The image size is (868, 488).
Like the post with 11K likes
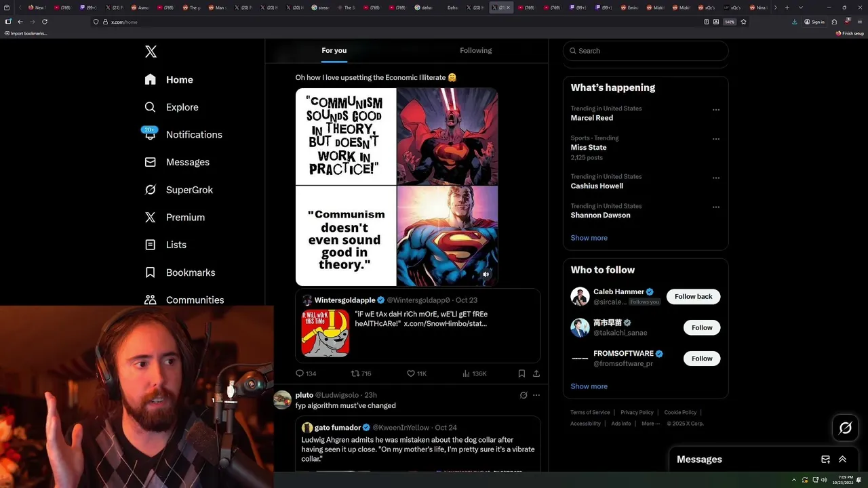tap(416, 373)
